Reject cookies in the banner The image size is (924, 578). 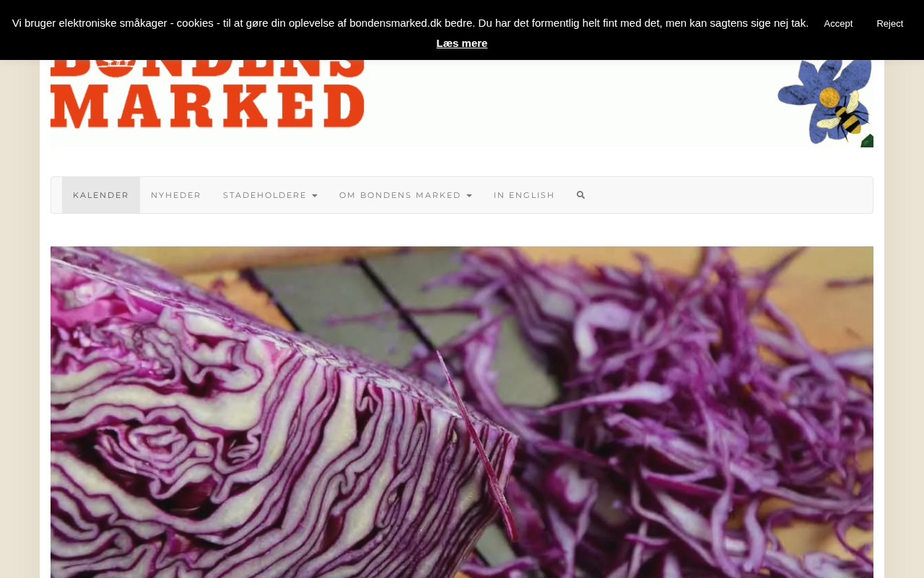[889, 23]
